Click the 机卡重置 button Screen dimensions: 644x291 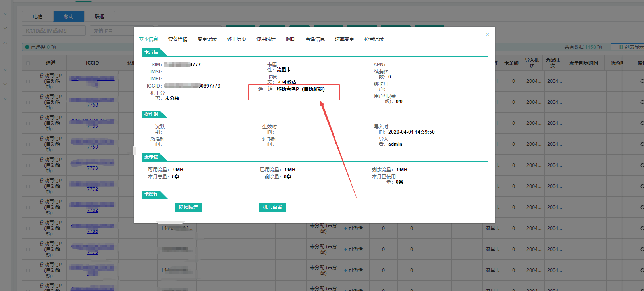(272, 207)
